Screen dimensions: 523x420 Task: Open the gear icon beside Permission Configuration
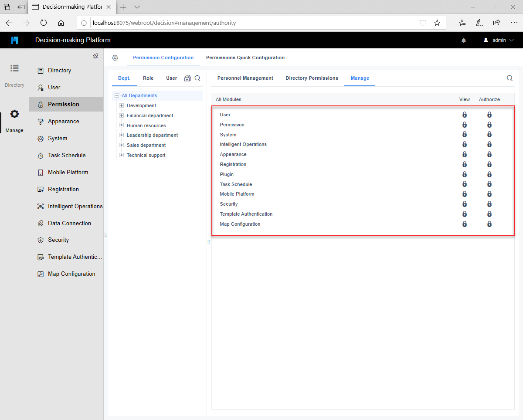115,57
